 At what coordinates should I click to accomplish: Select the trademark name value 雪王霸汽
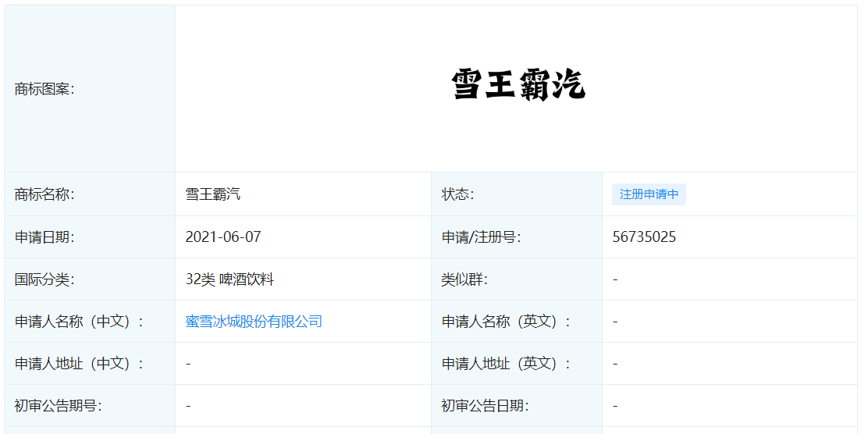(x=213, y=195)
